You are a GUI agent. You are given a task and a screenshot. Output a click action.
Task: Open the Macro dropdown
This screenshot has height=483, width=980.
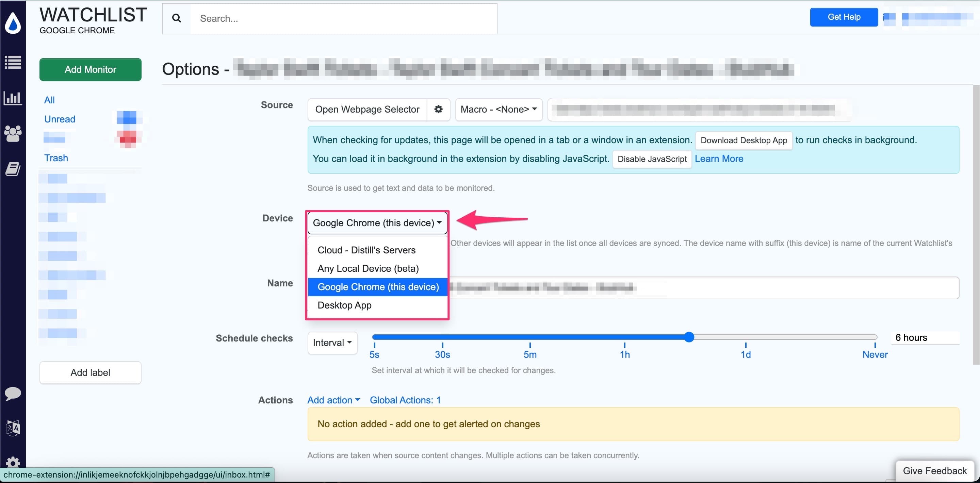click(x=498, y=110)
